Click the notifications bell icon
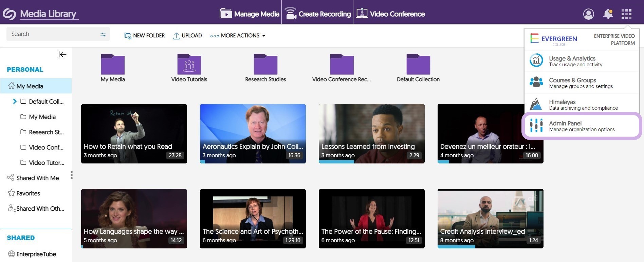The width and height of the screenshot is (644, 262). (x=608, y=14)
